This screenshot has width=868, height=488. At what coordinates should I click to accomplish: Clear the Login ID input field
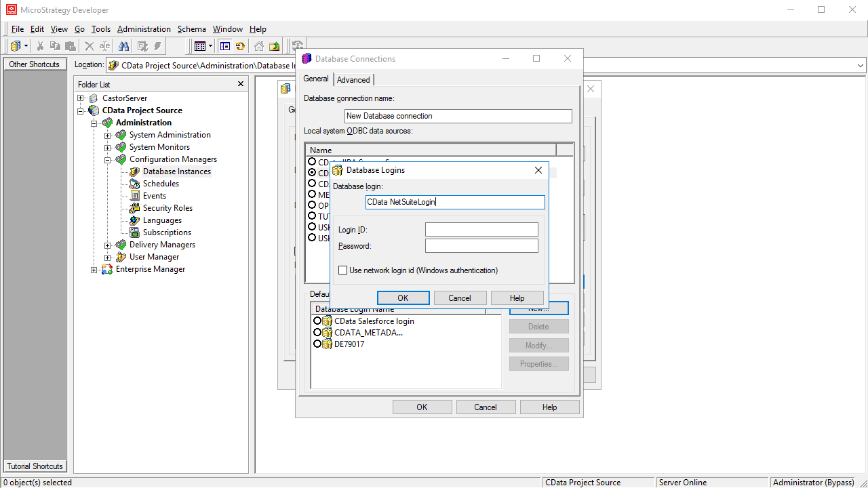pos(481,229)
